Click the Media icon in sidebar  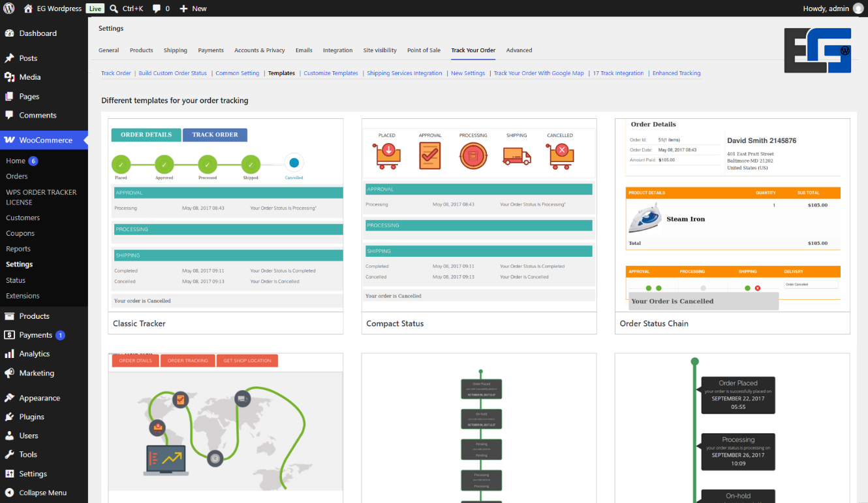coord(9,77)
